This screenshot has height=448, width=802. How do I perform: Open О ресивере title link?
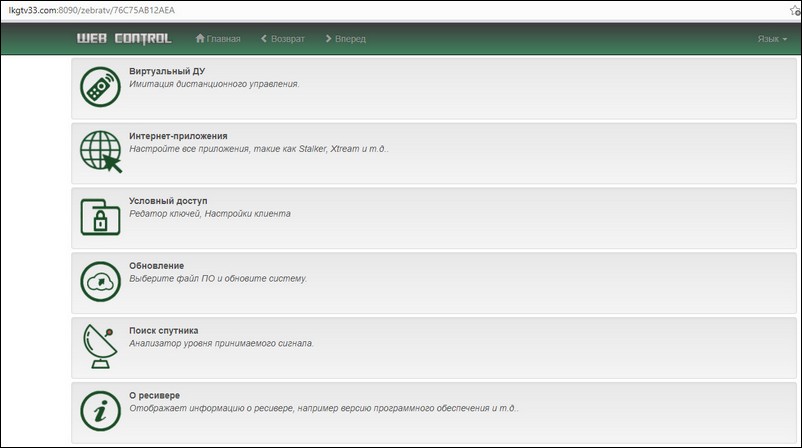[x=154, y=396]
